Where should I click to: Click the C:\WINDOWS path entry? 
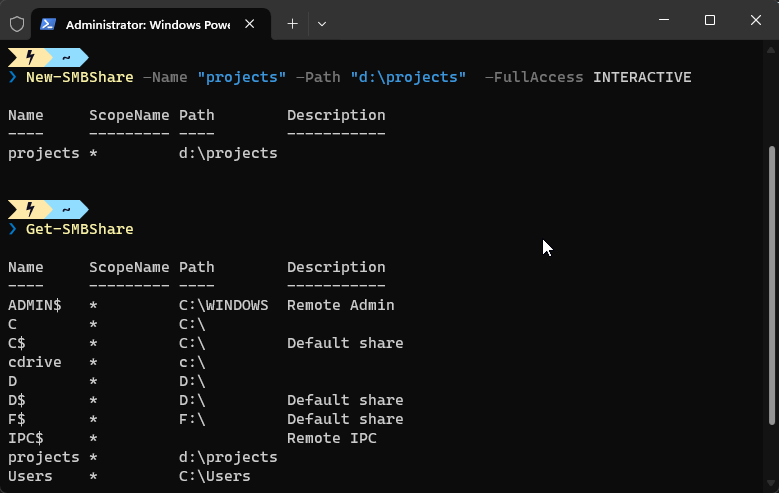pos(224,305)
